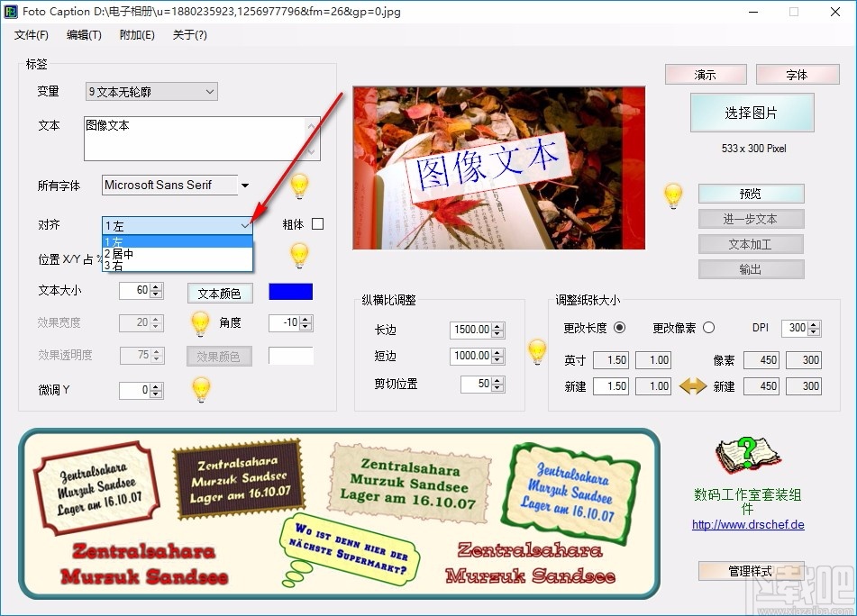Click the text box scrollbar
The width and height of the screenshot is (857, 616).
pyautogui.click(x=312, y=139)
